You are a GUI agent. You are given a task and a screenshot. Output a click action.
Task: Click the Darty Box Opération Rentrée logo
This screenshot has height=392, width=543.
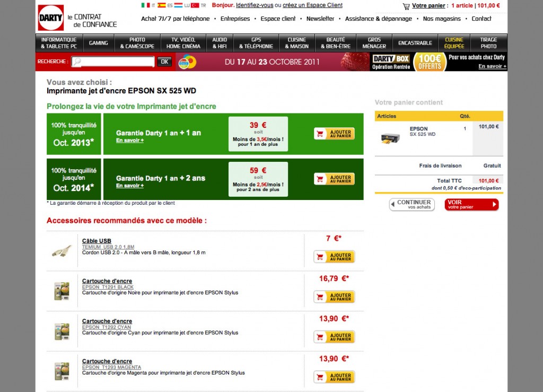391,62
